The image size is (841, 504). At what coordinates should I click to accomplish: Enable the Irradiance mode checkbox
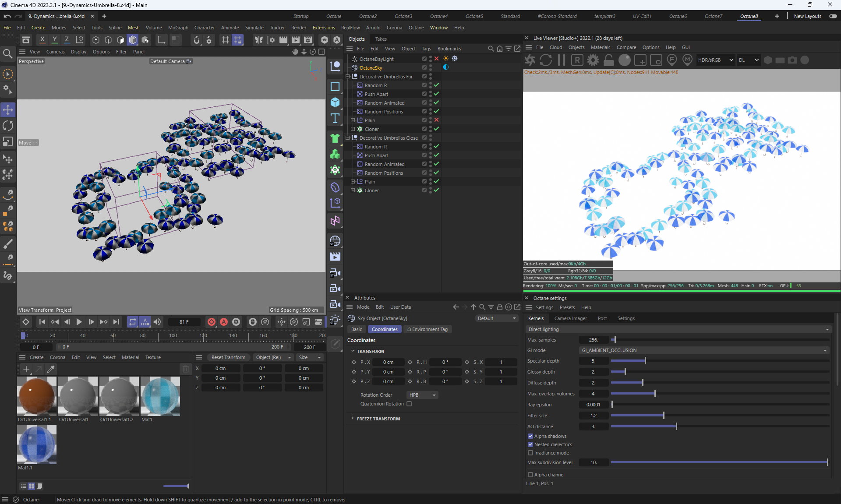tap(530, 453)
